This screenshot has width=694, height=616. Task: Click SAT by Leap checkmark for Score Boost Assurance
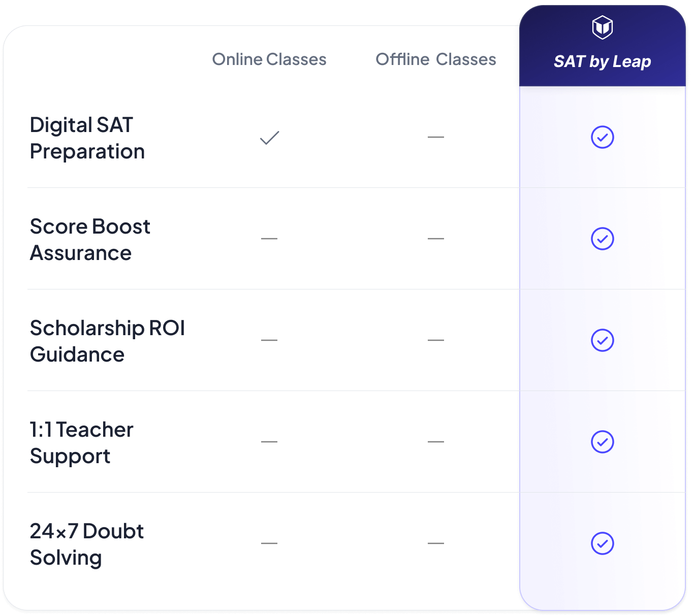(x=602, y=239)
